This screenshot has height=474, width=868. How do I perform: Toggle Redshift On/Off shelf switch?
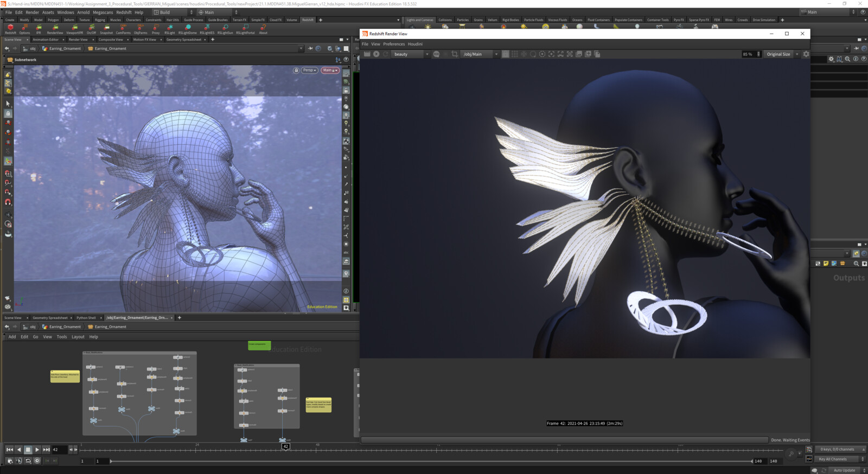pyautogui.click(x=91, y=28)
